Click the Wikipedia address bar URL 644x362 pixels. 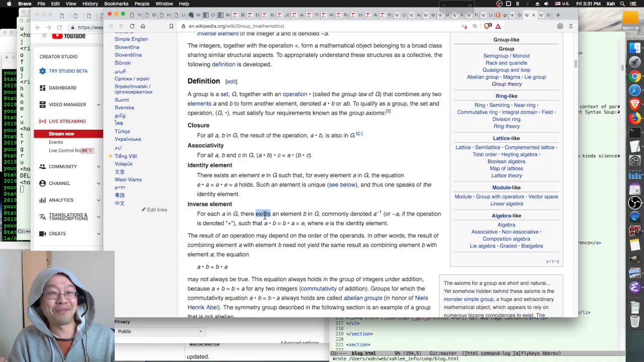pos(236,26)
